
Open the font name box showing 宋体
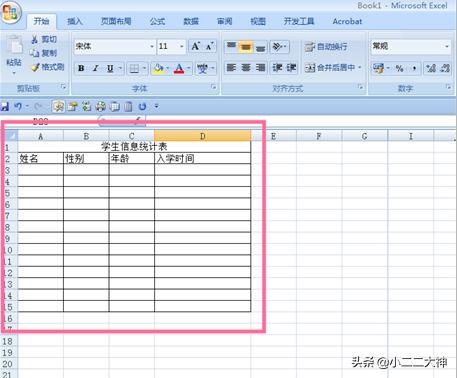[114, 46]
